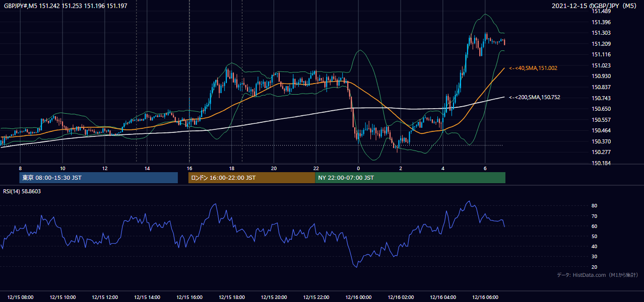644x302 pixels.
Task: Click RSI scale value 80
Action: [x=595, y=206]
